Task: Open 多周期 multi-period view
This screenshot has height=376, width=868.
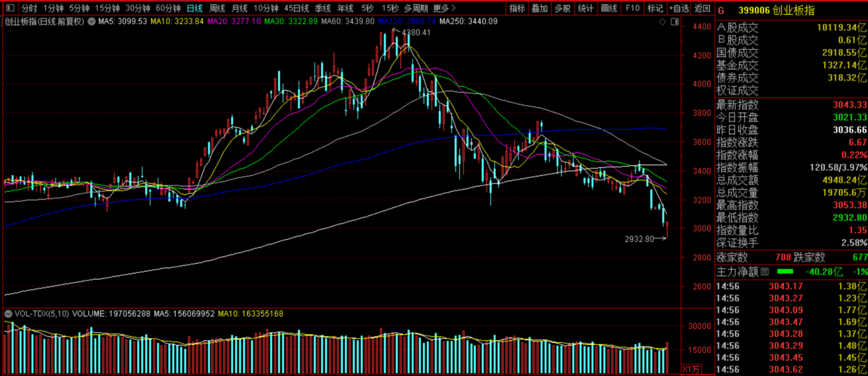Action: click(416, 9)
